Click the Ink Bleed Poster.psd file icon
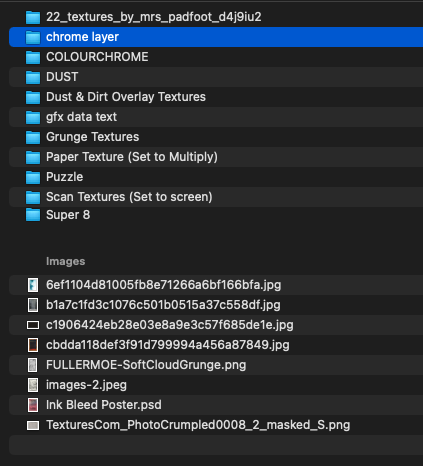The width and height of the screenshot is (423, 466). click(33, 405)
